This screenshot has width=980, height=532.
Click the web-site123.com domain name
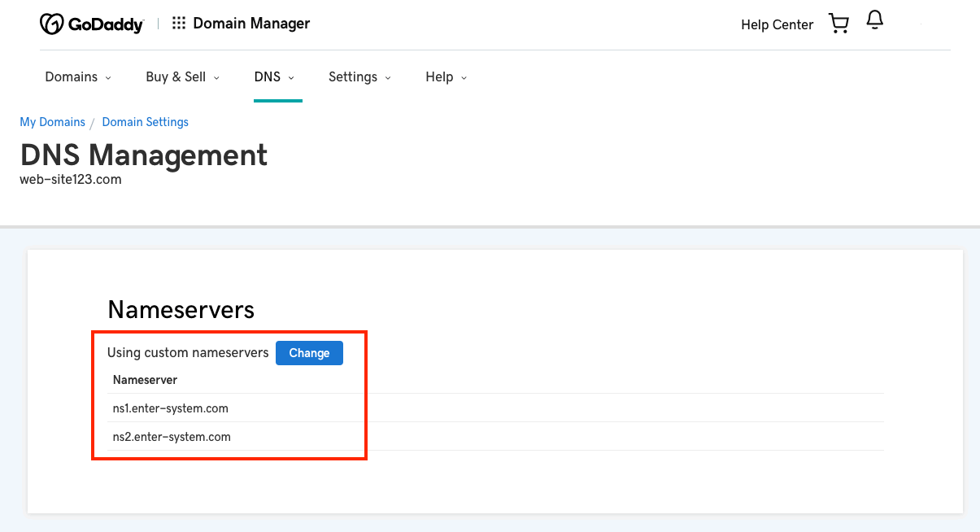pyautogui.click(x=71, y=180)
